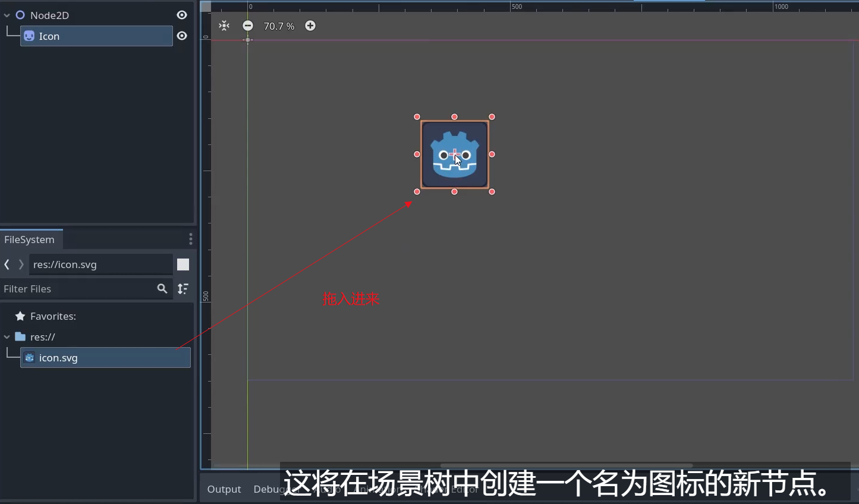Open FileSystem dock options menu
The height and width of the screenshot is (504, 859).
pyautogui.click(x=190, y=239)
